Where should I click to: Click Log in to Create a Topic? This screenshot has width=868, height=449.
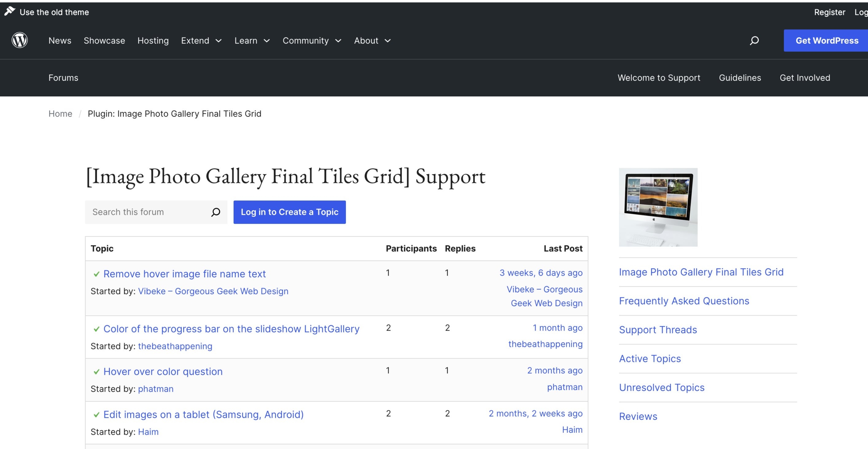[x=290, y=212]
